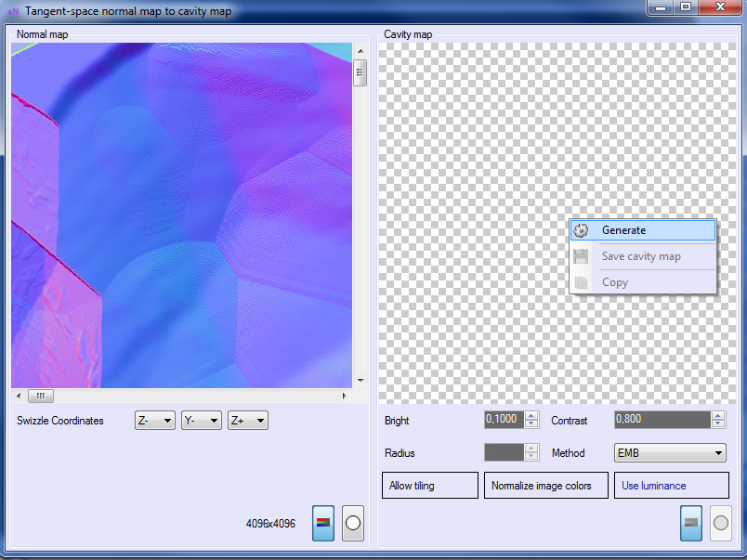Click the normal map vertical scrollbar up arrow
The height and width of the screenshot is (560, 747).
click(x=360, y=50)
